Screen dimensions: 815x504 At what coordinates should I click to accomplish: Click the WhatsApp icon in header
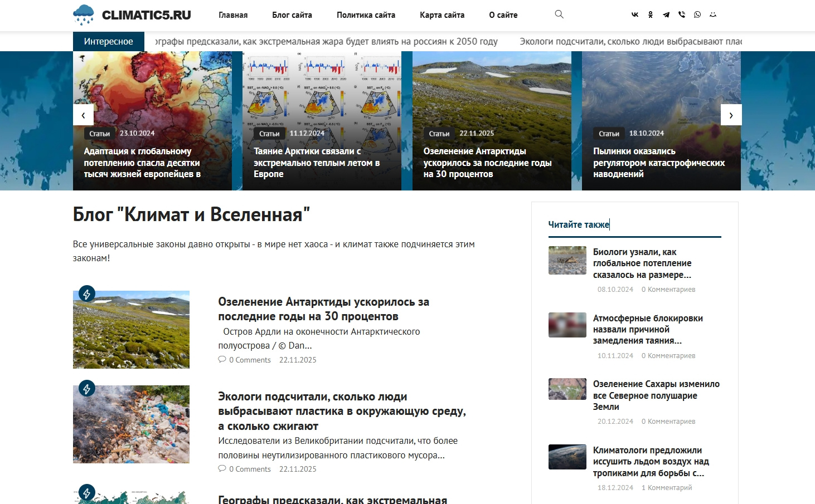(x=697, y=15)
